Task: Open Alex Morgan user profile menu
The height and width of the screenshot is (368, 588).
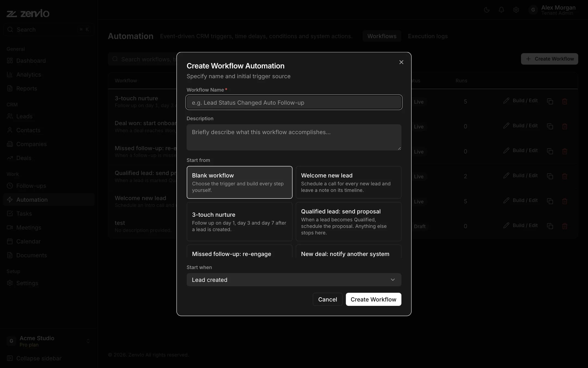Action: (553, 10)
